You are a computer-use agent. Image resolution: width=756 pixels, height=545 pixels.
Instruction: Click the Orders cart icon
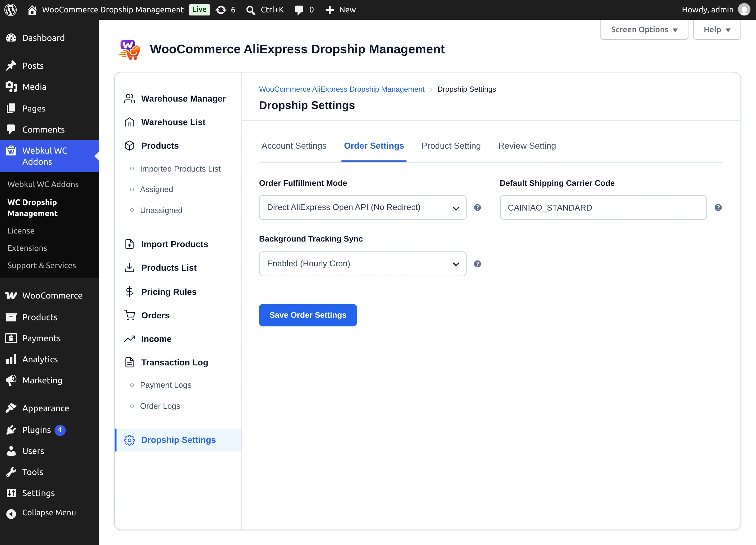tap(129, 315)
